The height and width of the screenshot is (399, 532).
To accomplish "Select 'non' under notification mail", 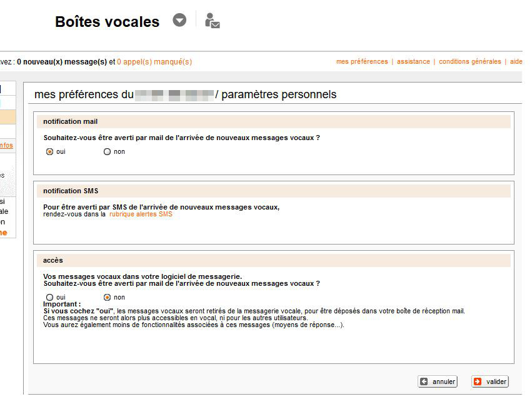I will [x=107, y=152].
